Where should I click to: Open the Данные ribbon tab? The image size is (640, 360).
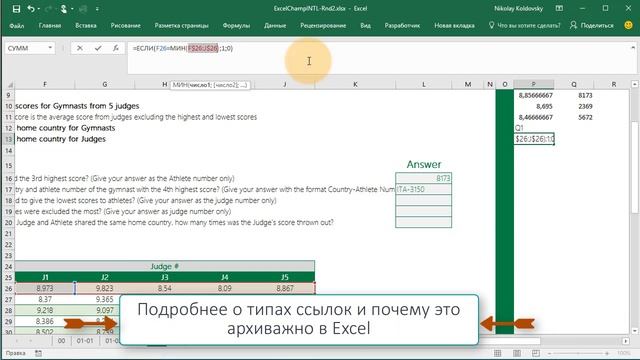275,25
